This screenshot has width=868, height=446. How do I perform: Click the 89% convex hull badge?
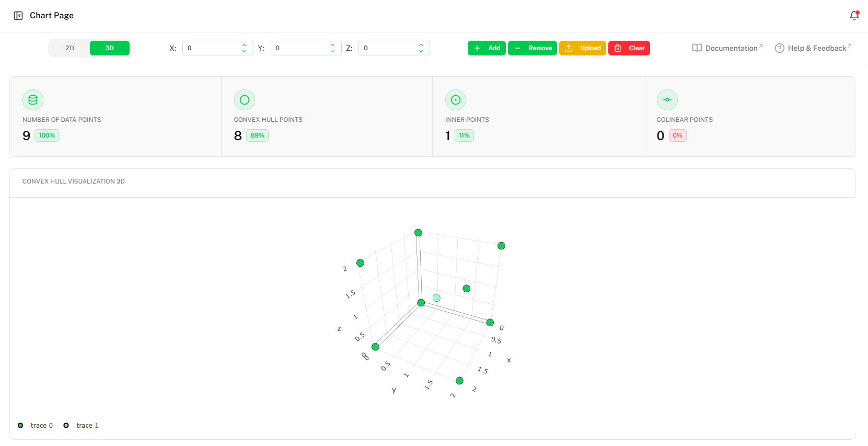pyautogui.click(x=257, y=135)
